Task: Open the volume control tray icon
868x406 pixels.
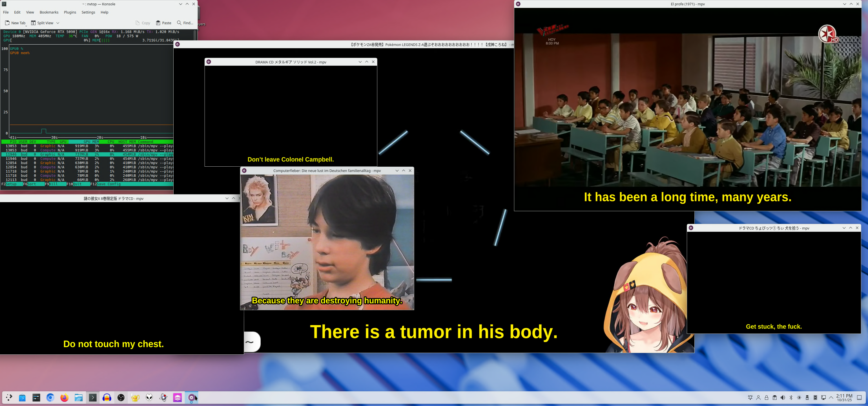Action: [x=783, y=398]
